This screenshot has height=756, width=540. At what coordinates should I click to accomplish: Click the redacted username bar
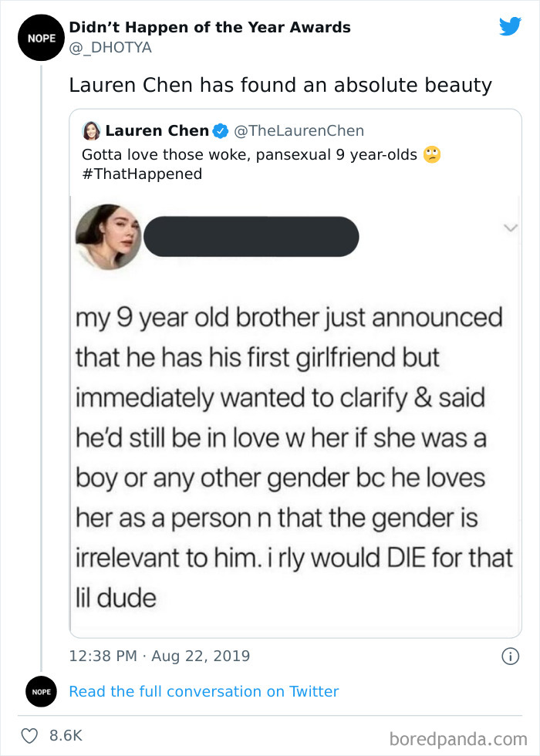[251, 236]
